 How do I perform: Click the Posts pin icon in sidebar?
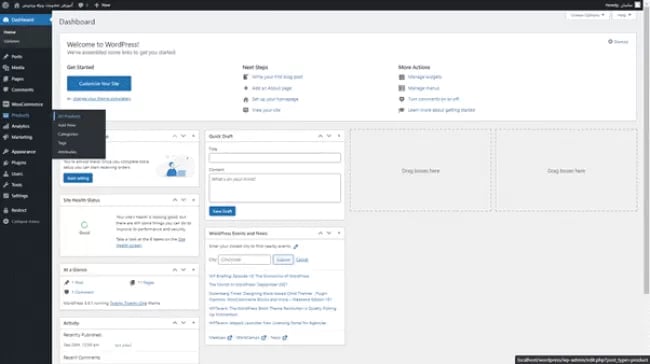click(6, 56)
